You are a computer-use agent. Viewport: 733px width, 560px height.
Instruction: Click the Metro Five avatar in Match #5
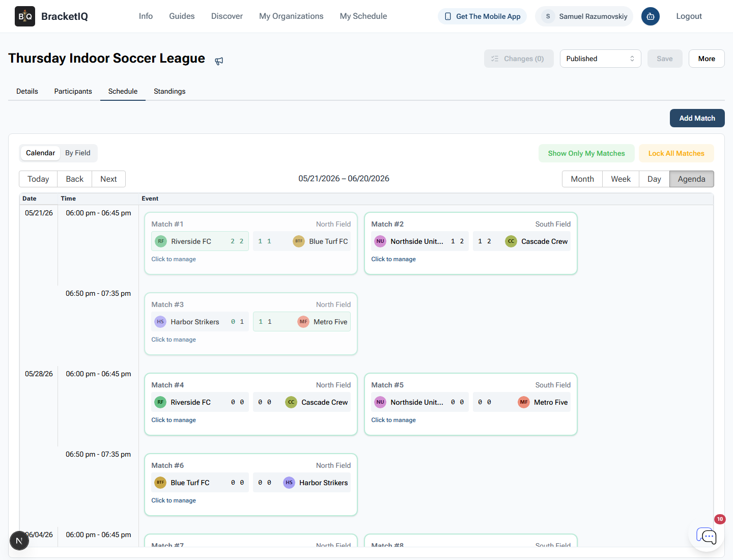click(x=524, y=402)
